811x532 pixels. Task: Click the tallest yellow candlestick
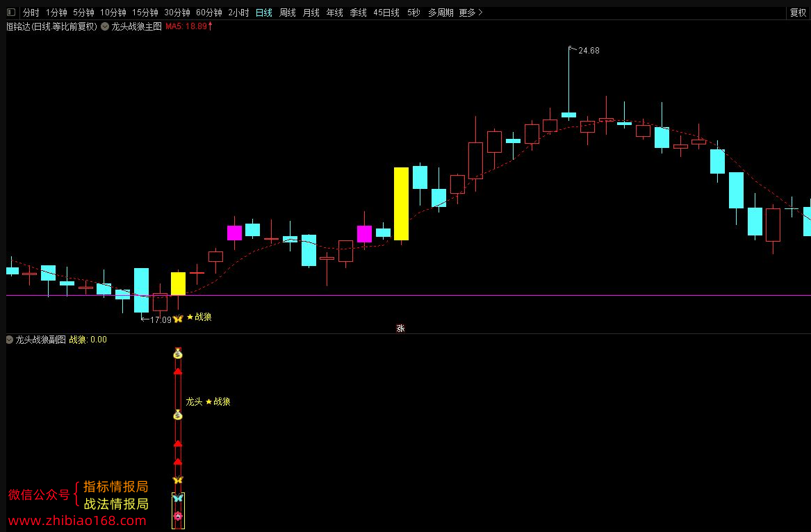402,203
